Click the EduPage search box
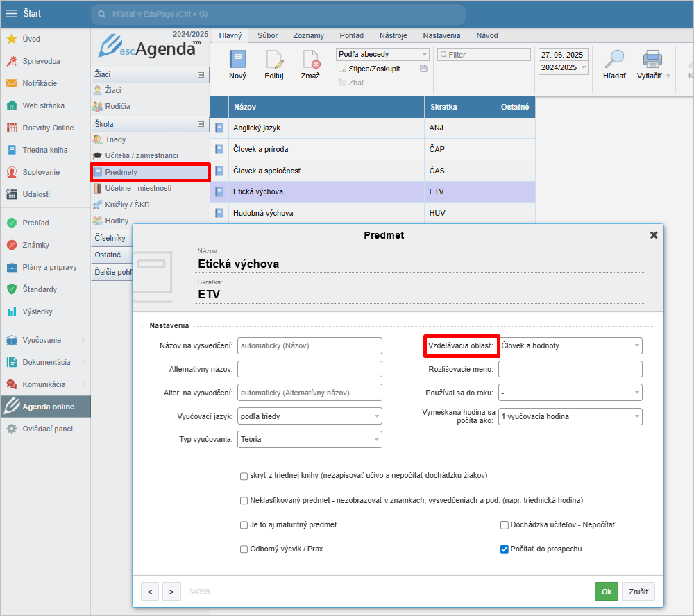This screenshot has height=616, width=694. click(x=278, y=14)
